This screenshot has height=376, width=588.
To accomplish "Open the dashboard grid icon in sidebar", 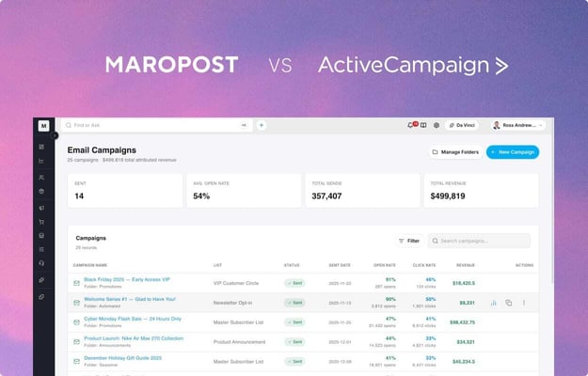I will coord(41,147).
